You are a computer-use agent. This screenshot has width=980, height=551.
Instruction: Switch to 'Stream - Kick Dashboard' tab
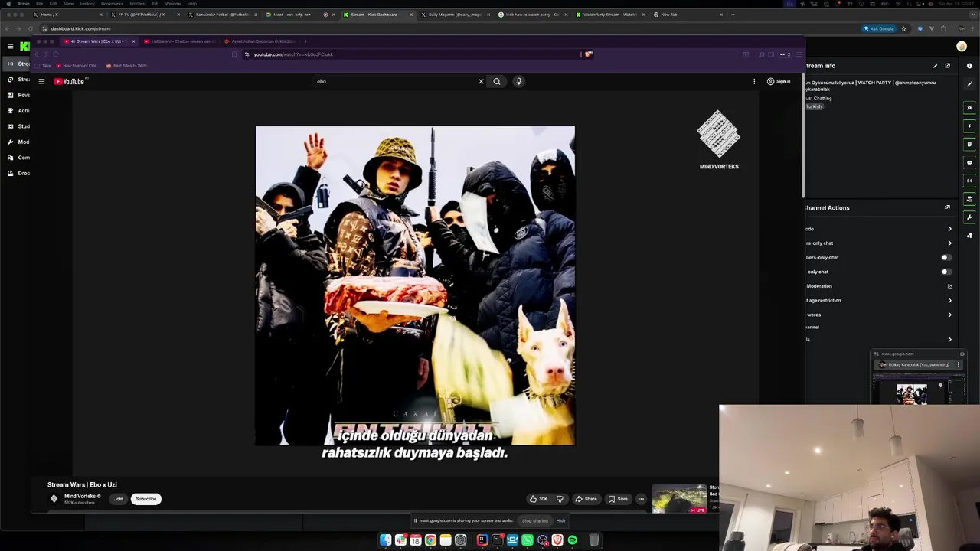[x=378, y=15]
